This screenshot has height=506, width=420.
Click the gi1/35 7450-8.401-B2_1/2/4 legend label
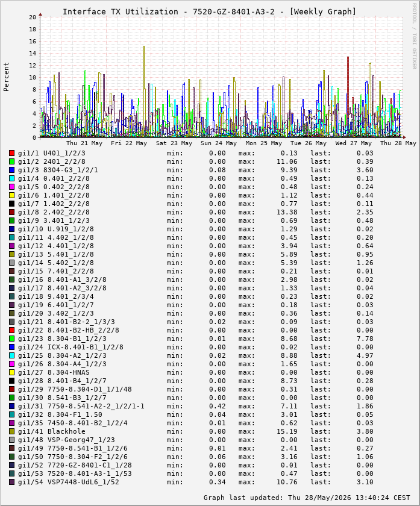(73, 423)
